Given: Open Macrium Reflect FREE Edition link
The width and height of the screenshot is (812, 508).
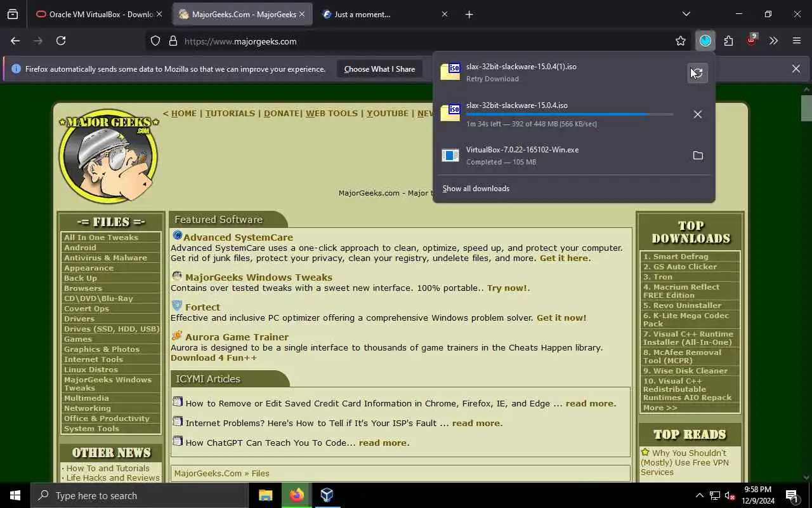Looking at the screenshot, I should 681,291.
